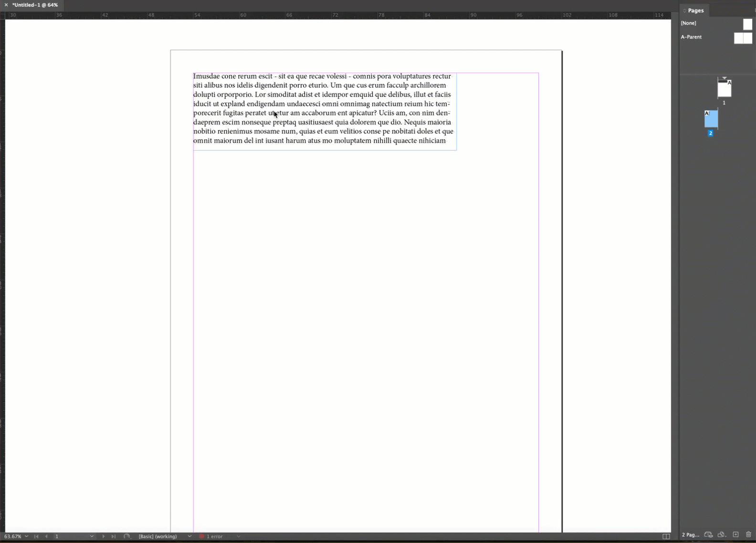Screen dimensions: 756x543
Task: Select the page 2 thumbnail in Pages panel
Action: [x=711, y=119]
